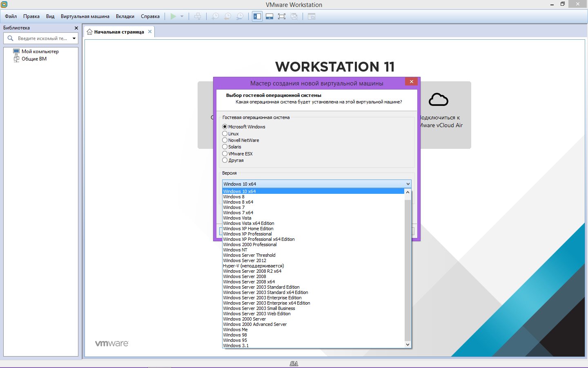Choose Windows Server 2008 R2 x64
Screen dimensions: 588x368
[313, 271]
